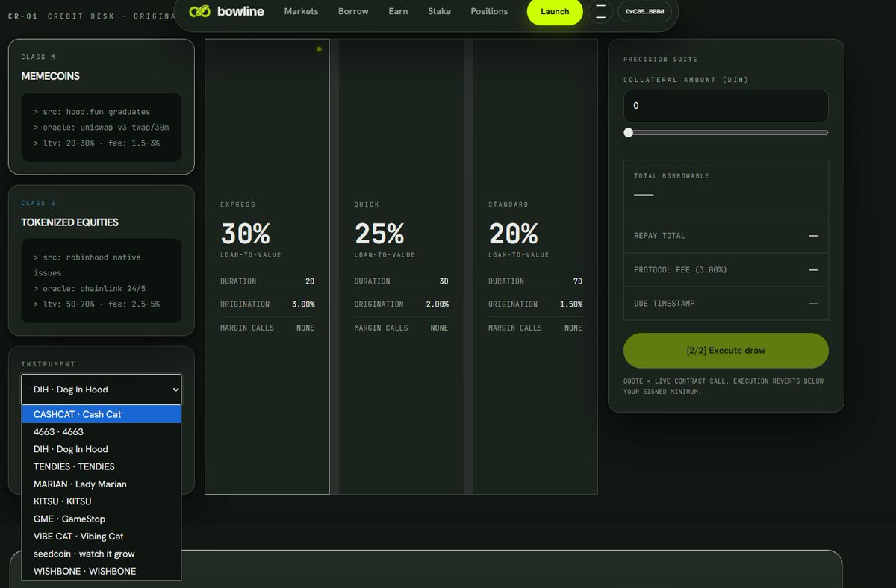Click the Total Borrowable box
This screenshot has width=896, height=588.
pyautogui.click(x=726, y=189)
